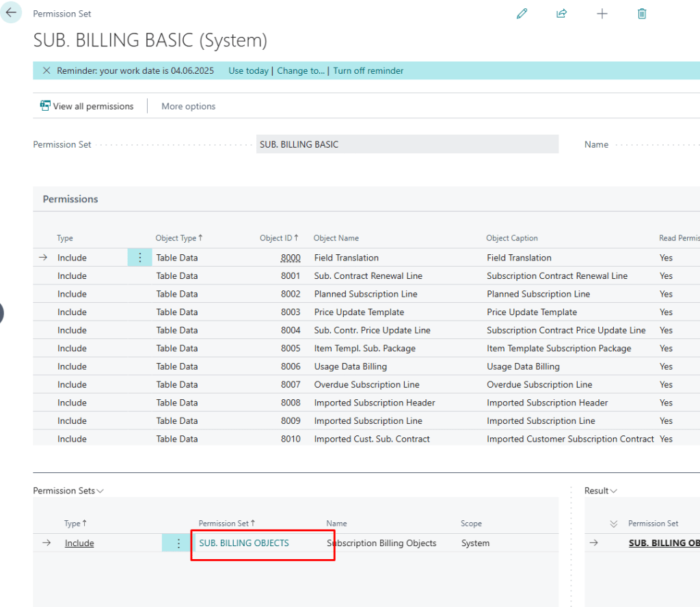Dismiss the work date reminder with X
Viewport: 700px width, 607px height.
click(46, 70)
